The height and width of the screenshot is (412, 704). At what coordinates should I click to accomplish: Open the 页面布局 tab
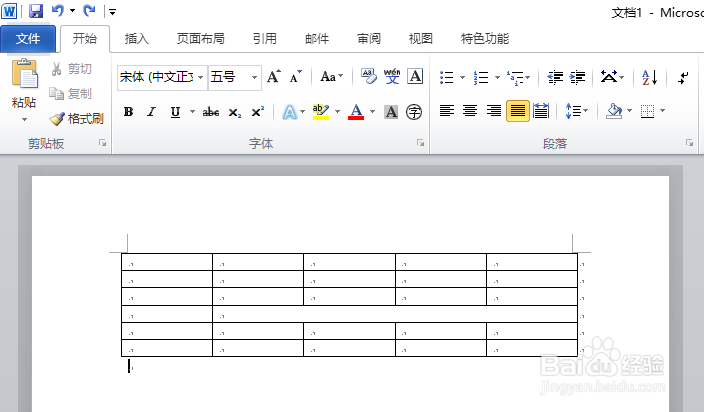coord(201,39)
